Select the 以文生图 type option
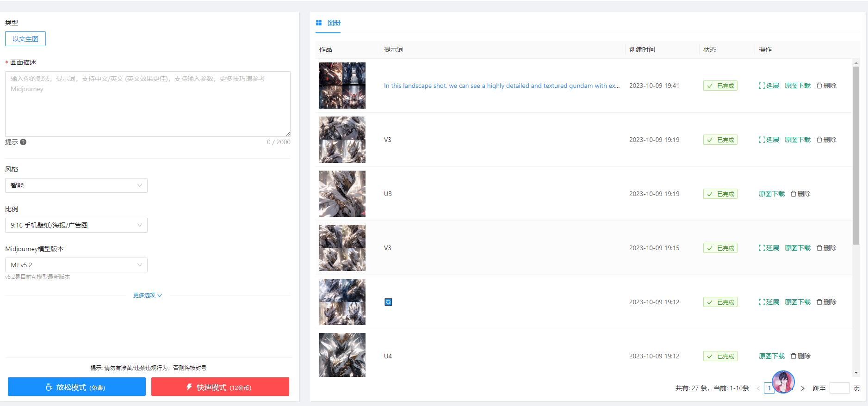The width and height of the screenshot is (868, 406). click(25, 39)
